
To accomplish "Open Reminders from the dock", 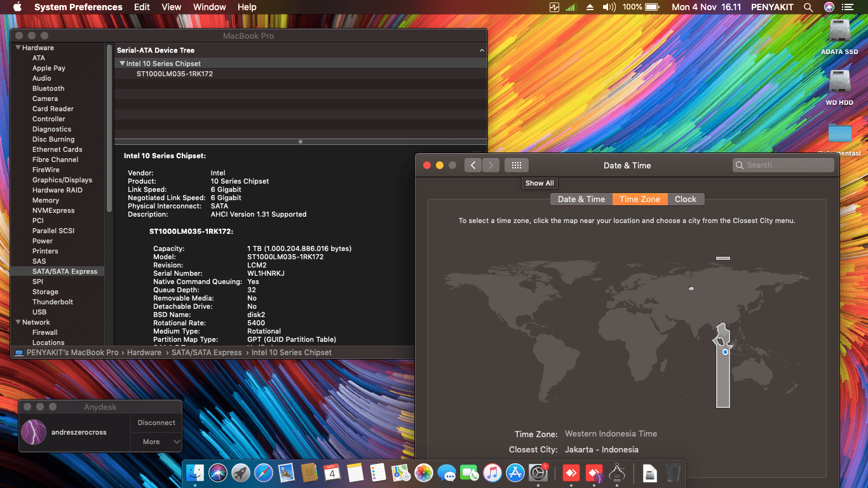I will tap(378, 473).
